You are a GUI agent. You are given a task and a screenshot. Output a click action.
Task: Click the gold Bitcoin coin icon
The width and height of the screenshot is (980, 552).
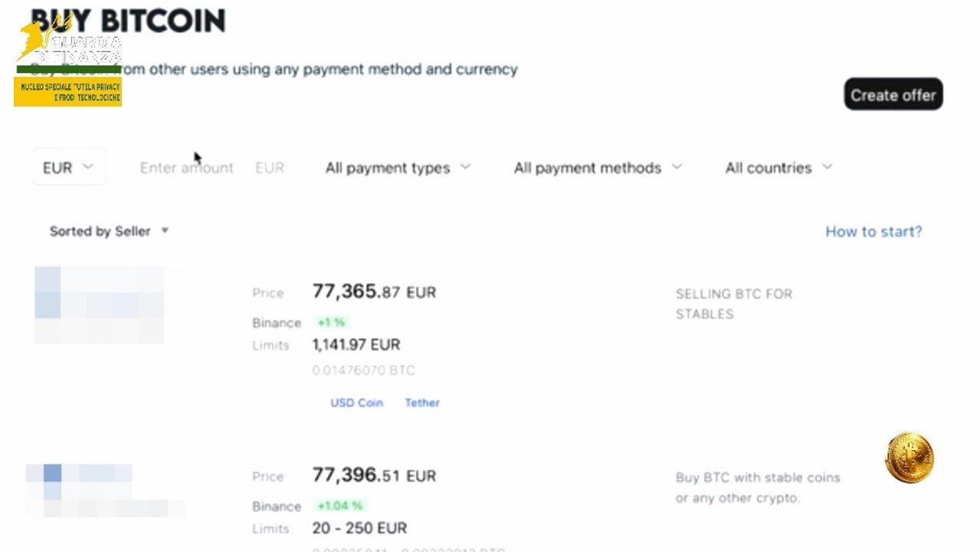point(910,458)
